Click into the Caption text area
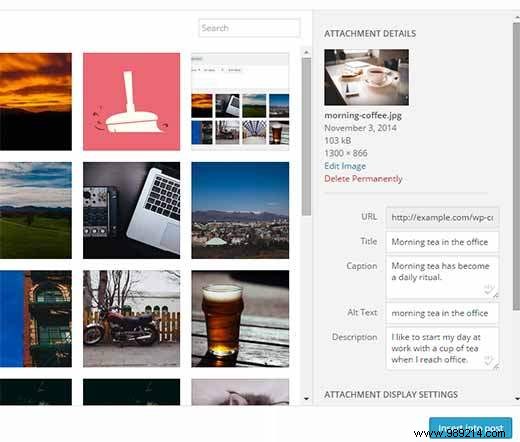The image size is (520, 442). (x=442, y=277)
